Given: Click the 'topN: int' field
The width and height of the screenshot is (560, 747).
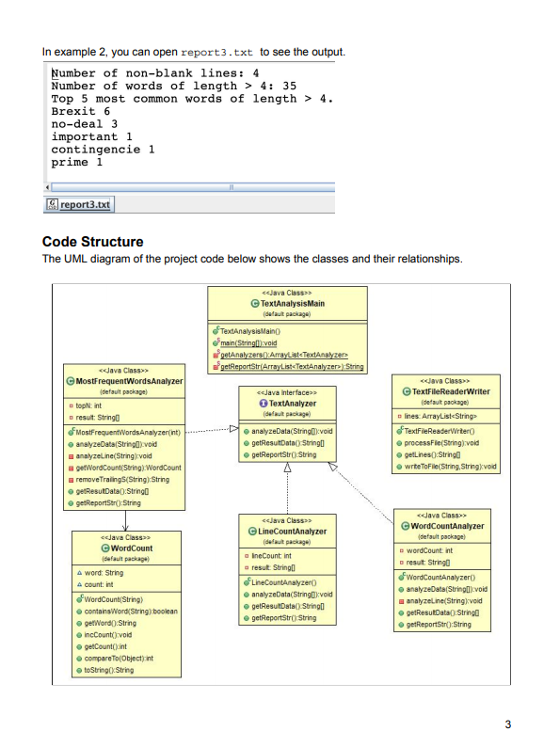Looking at the screenshot, I should pyautogui.click(x=86, y=405).
